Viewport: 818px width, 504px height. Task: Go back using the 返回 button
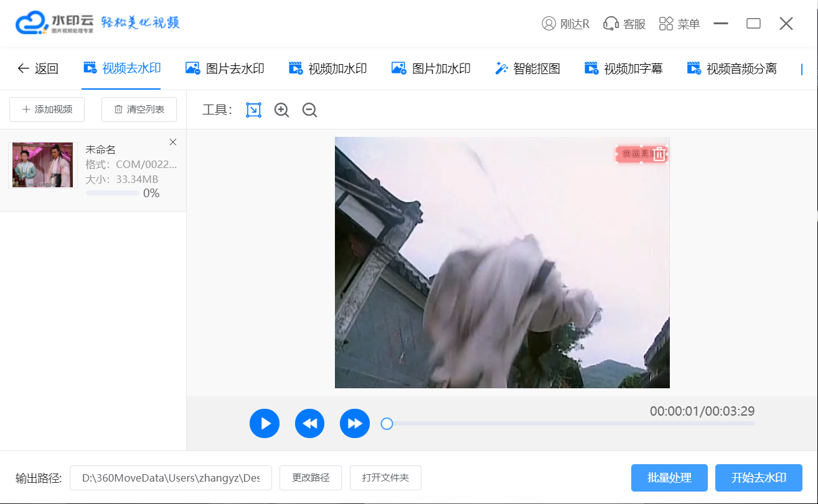[38, 68]
